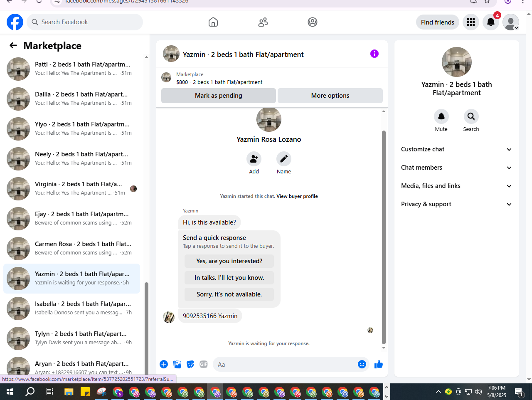The width and height of the screenshot is (532, 400).
Task: Open conversation information purple i icon
Action: pyautogui.click(x=374, y=54)
